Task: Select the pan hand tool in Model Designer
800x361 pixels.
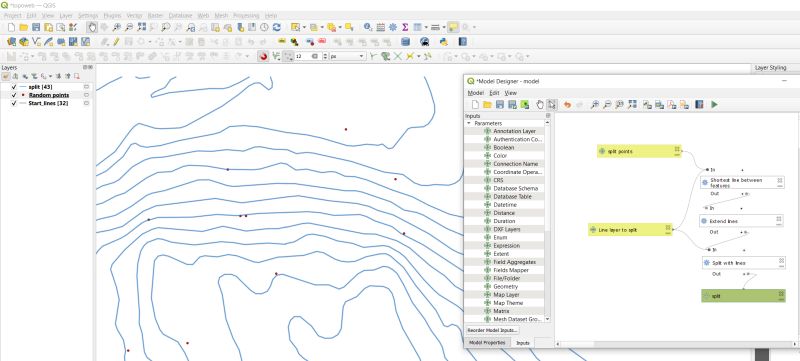Action: point(540,105)
